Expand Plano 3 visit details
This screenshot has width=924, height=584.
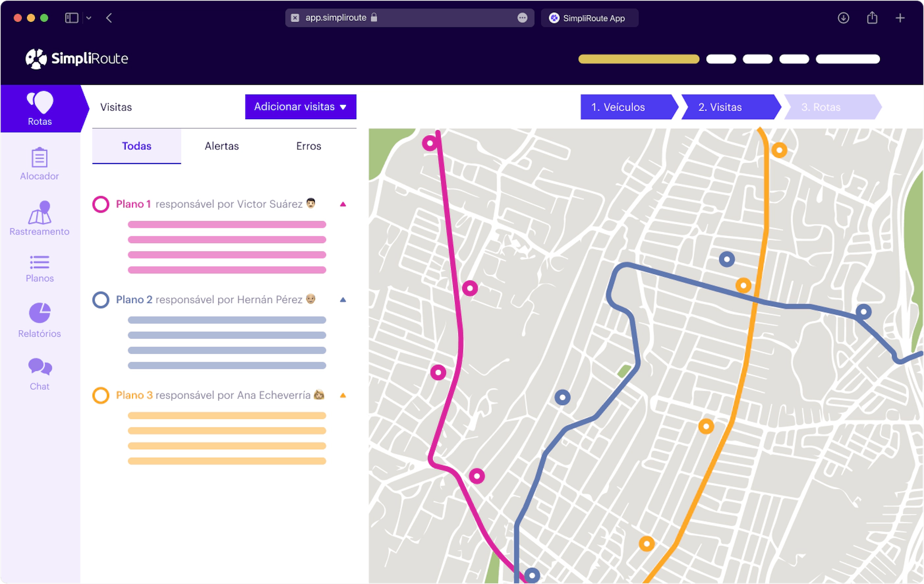(343, 395)
